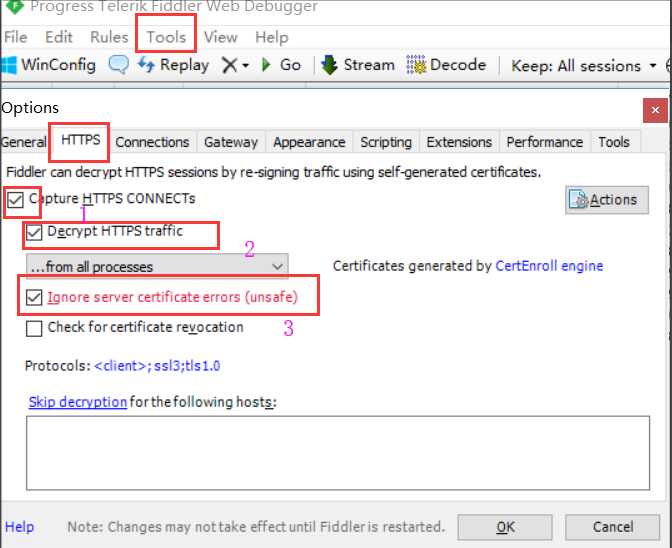Screen dimensions: 672x548
Task: Click the OK button
Action: click(505, 527)
